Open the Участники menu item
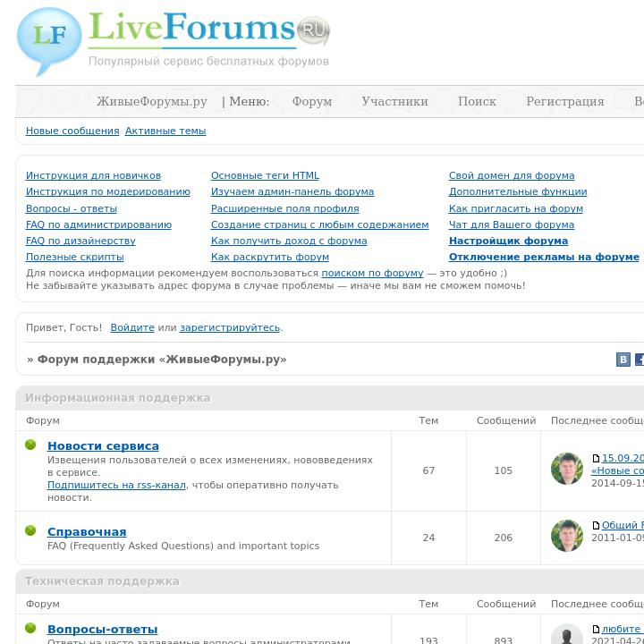644x644 pixels. [x=394, y=101]
